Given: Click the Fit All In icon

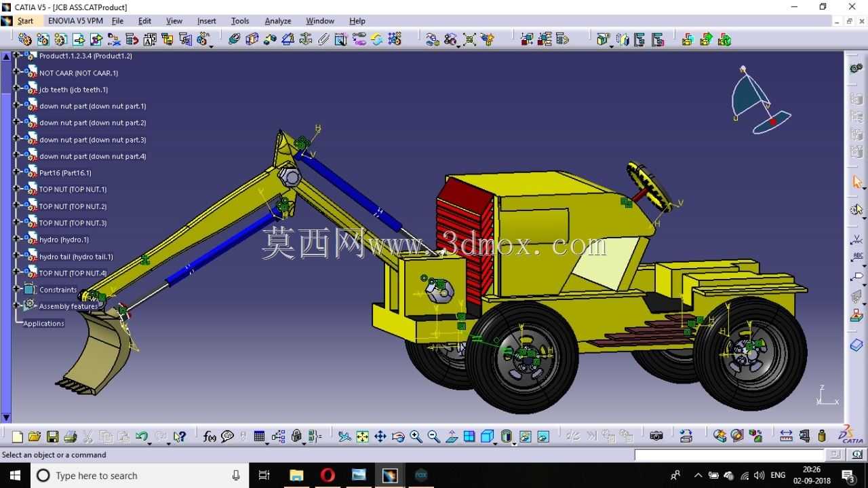Looking at the screenshot, I should [363, 436].
